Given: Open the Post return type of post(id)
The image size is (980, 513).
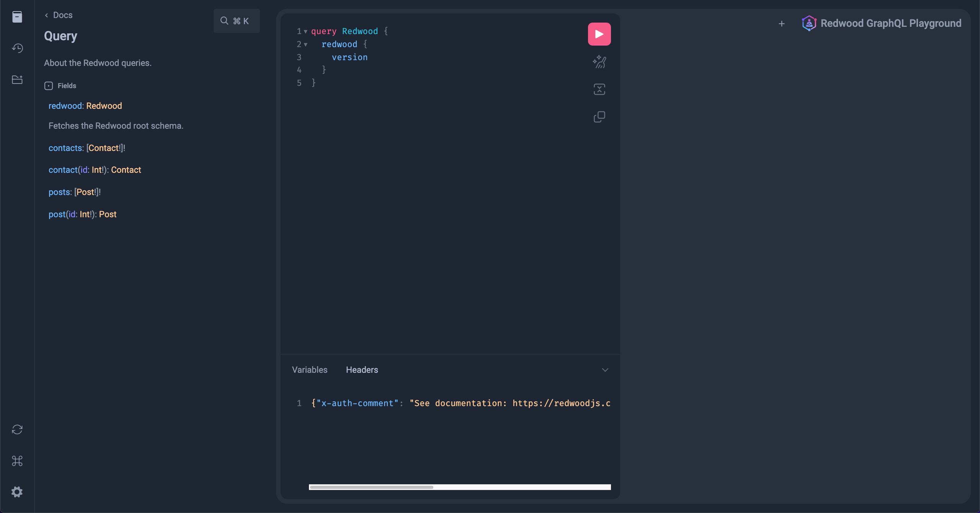Looking at the screenshot, I should click(x=108, y=214).
